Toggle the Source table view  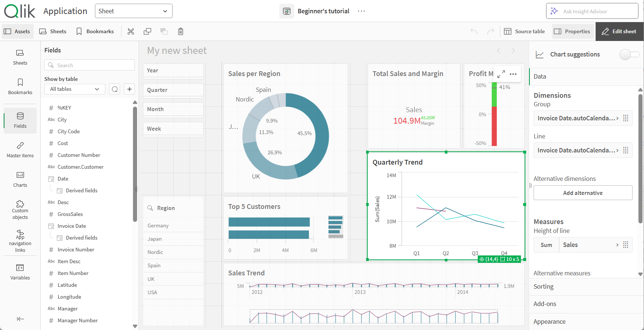(x=525, y=31)
